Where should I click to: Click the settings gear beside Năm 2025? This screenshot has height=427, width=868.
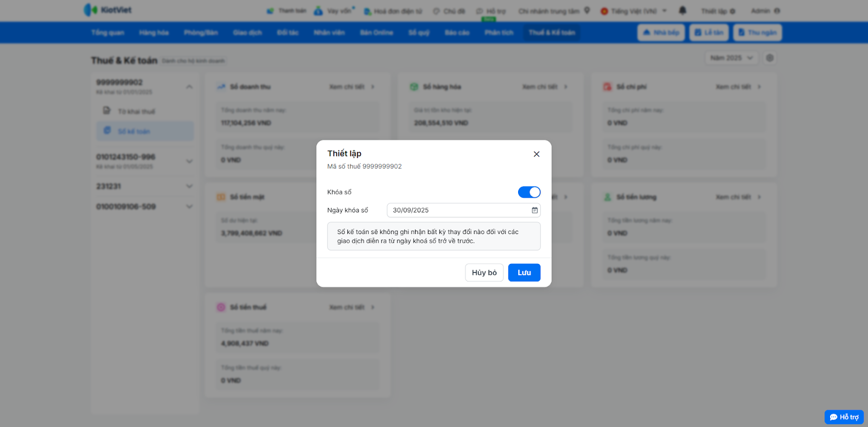[770, 58]
